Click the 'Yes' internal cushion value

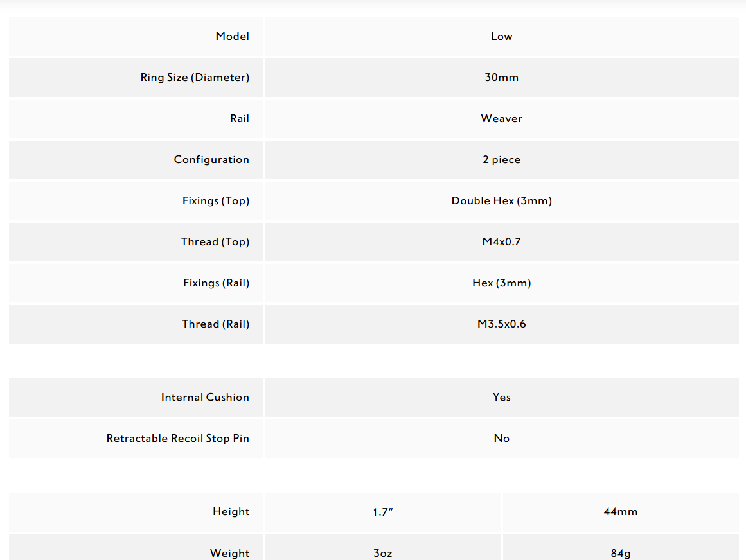coord(501,398)
